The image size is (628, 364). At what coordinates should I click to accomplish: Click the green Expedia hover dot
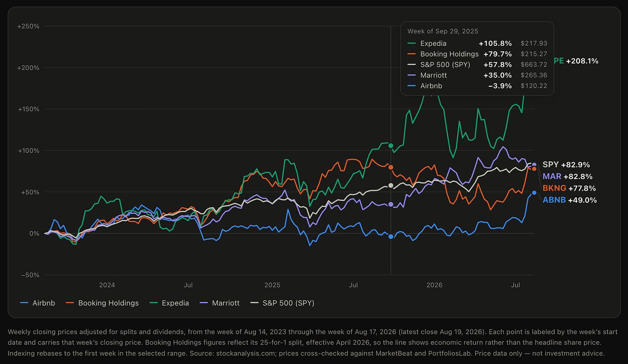tap(391, 146)
